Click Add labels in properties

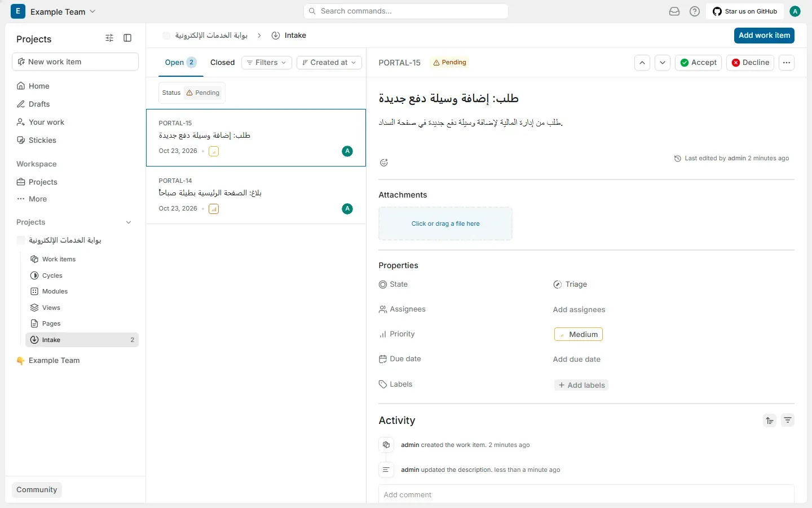[581, 385]
